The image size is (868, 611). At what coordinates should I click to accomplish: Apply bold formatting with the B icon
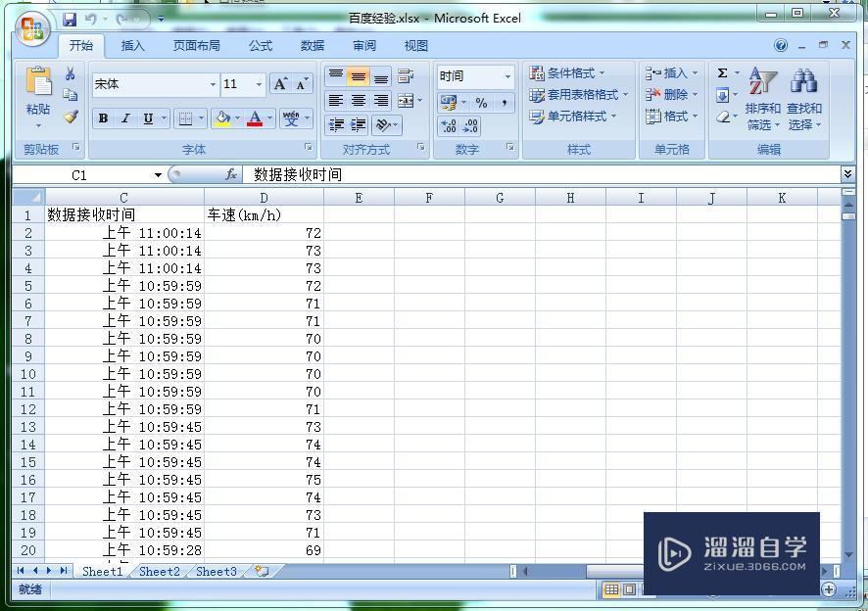point(103,117)
